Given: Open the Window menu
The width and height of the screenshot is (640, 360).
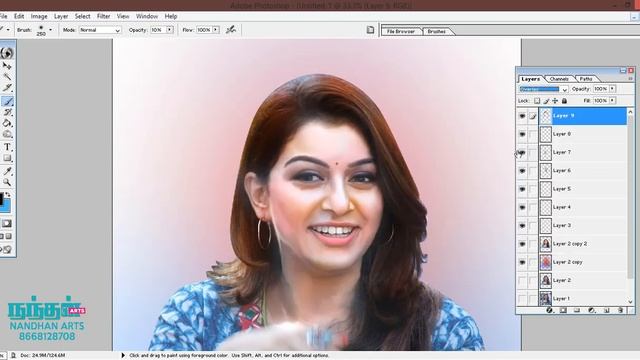Looking at the screenshot, I should tap(147, 16).
